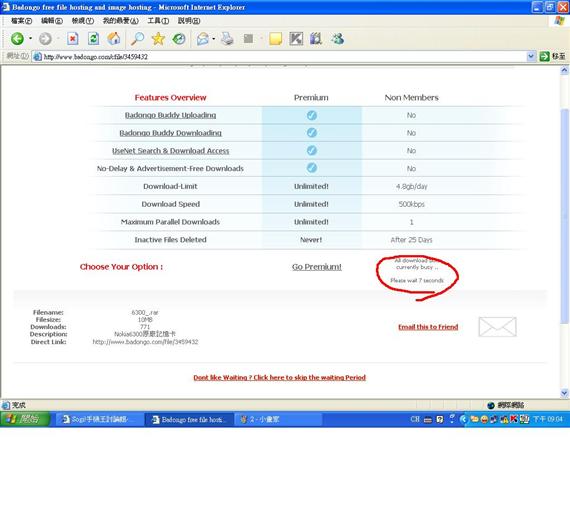The width and height of the screenshot is (570, 527).
Task: Open UseNet Search & Download Access link
Action: (170, 151)
